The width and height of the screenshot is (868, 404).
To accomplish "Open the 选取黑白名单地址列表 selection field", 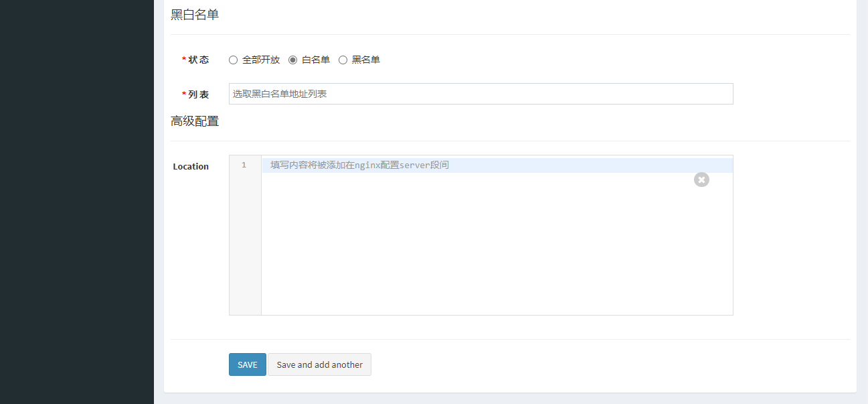I will (481, 94).
